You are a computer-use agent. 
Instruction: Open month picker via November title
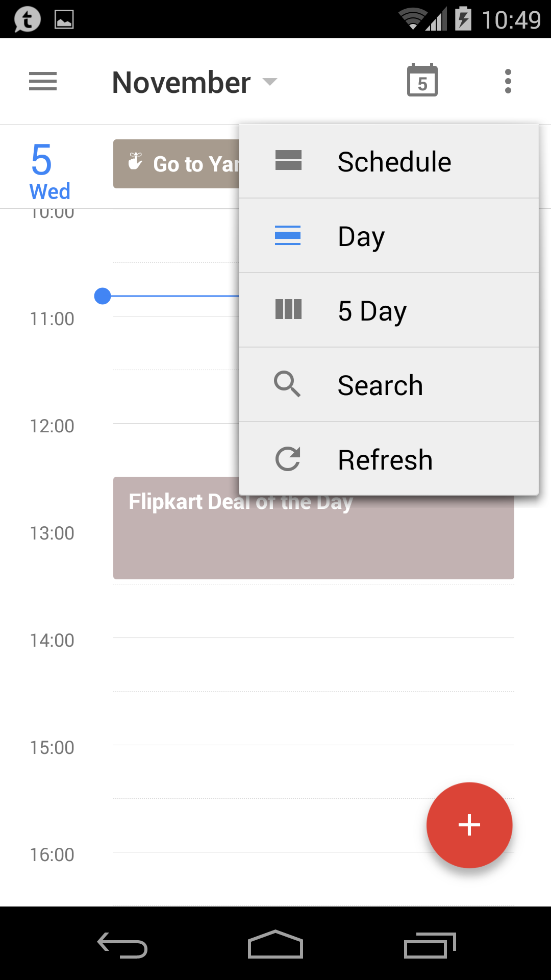click(x=181, y=83)
